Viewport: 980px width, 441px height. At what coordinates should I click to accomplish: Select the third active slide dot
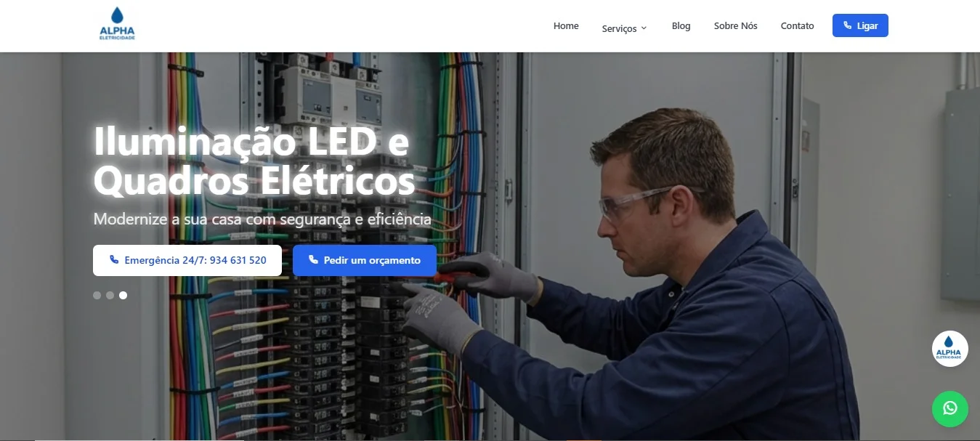coord(123,295)
